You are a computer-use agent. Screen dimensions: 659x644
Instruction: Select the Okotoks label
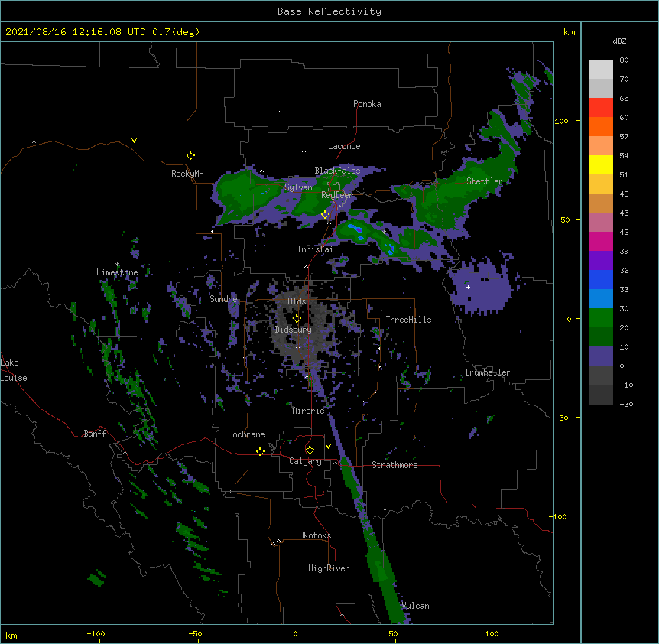point(315,535)
